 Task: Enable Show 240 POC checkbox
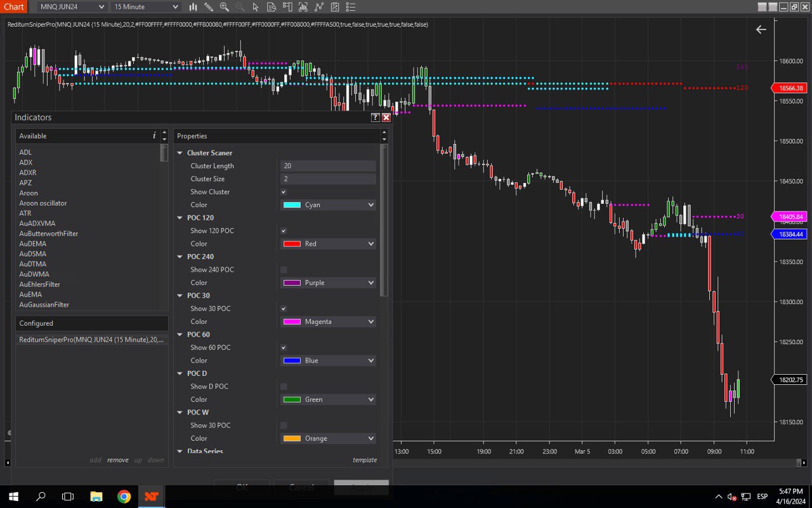[x=284, y=270]
